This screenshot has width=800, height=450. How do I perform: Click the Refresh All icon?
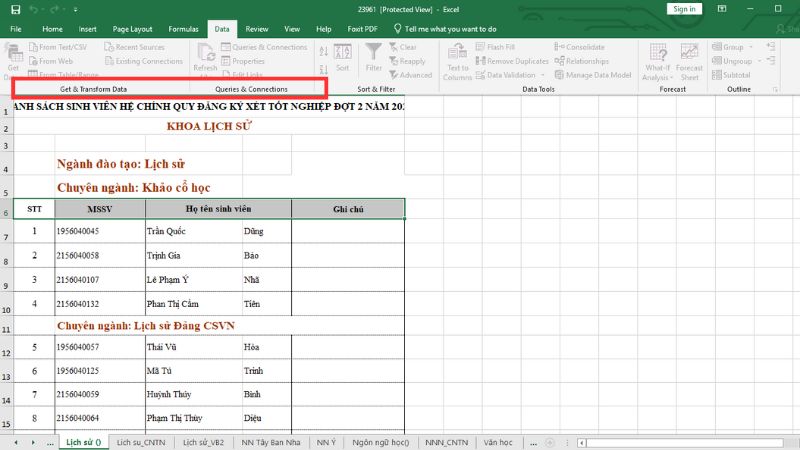tap(205, 56)
